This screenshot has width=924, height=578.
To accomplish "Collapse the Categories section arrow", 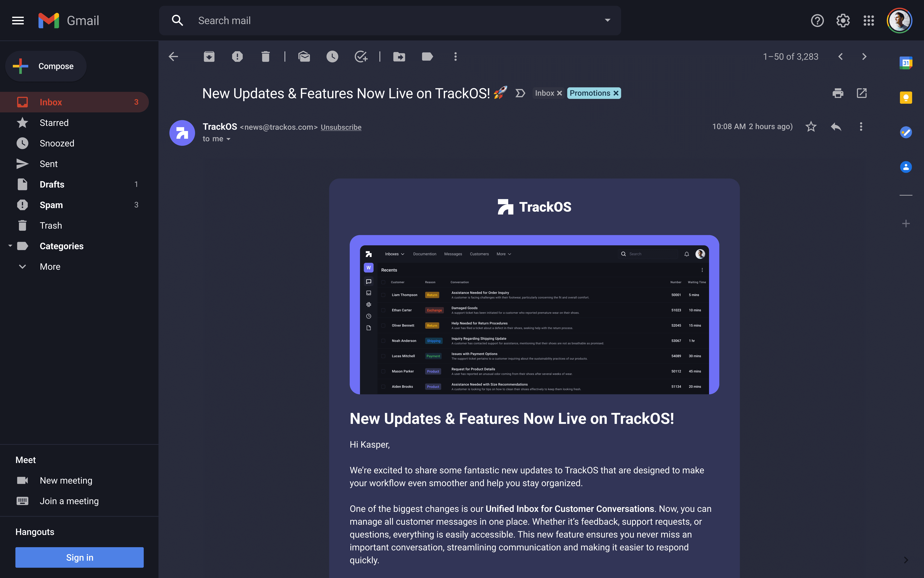I will pos(10,246).
